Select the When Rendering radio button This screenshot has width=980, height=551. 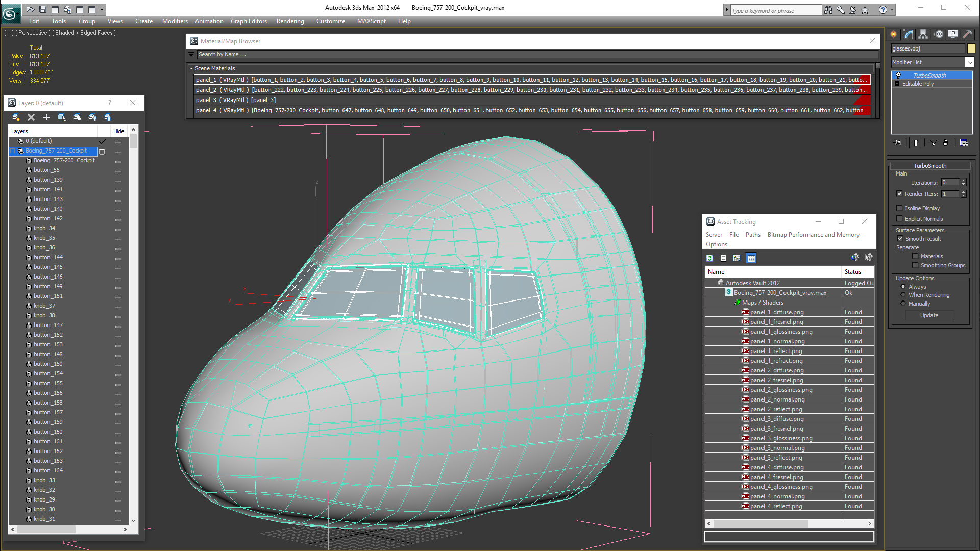pyautogui.click(x=903, y=295)
